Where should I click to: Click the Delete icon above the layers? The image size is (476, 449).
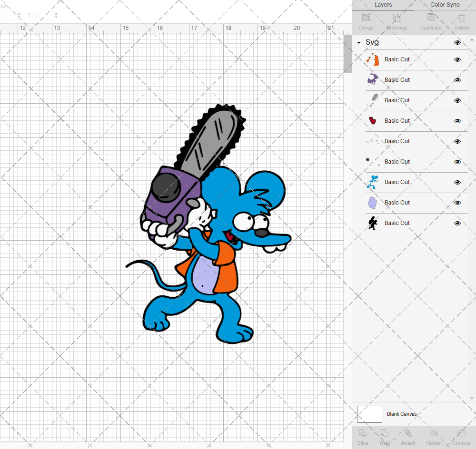(461, 20)
